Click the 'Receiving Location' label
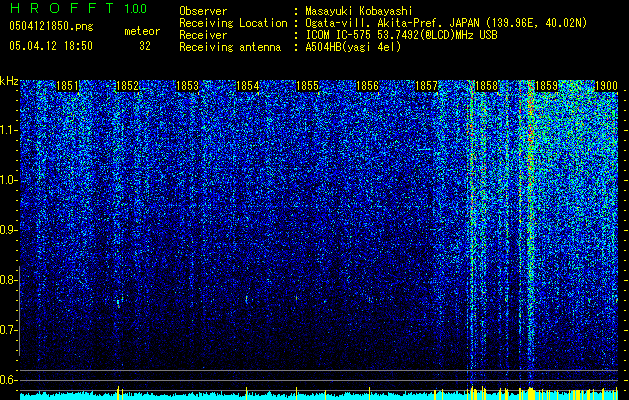 [233, 23]
